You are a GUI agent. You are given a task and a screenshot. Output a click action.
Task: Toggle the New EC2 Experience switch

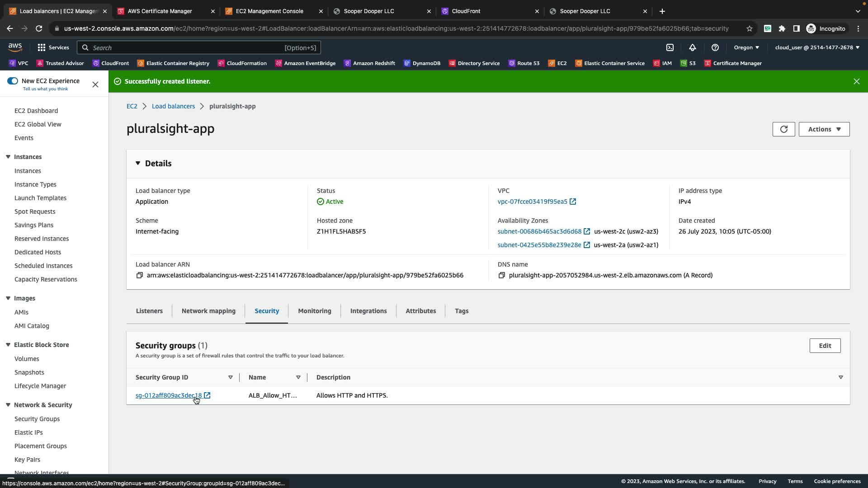[13, 81]
